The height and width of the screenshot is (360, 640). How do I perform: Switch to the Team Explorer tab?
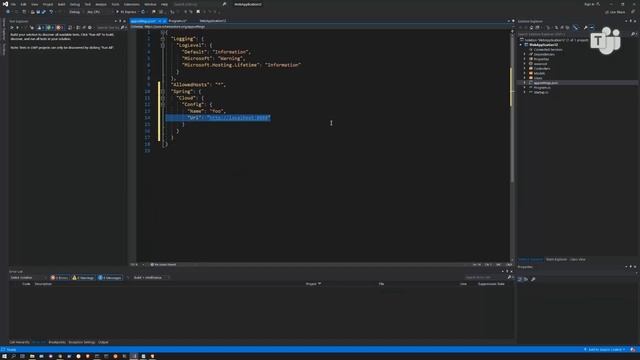coord(556,260)
